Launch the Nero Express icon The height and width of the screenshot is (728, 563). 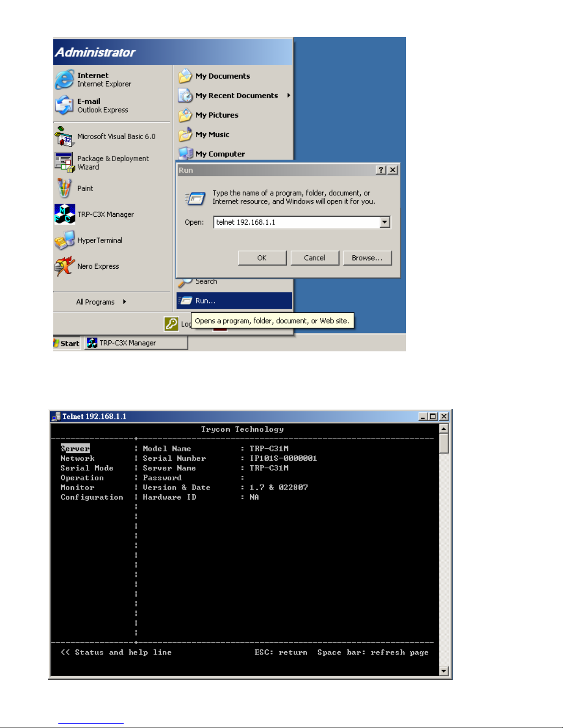[64, 266]
